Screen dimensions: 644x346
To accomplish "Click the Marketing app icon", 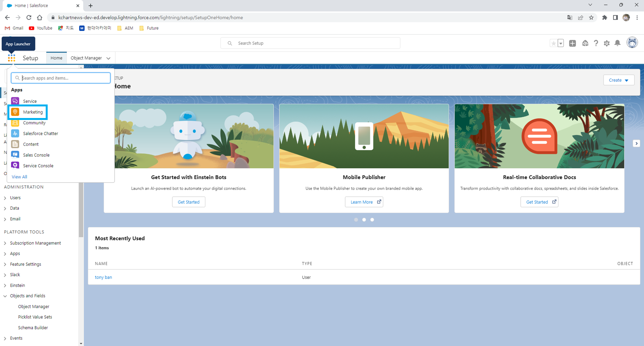I will pyautogui.click(x=15, y=112).
